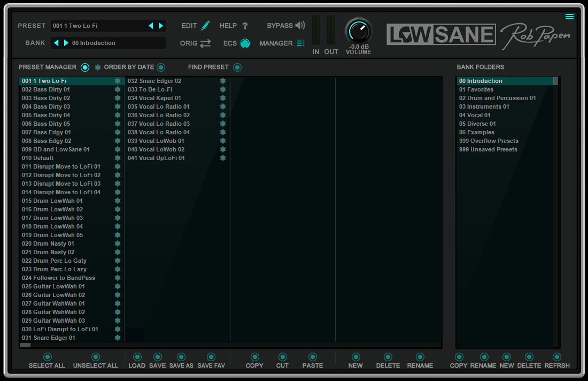Click the favorite star beside '010 Default'
Screen dimensions: 588x381
click(x=117, y=158)
